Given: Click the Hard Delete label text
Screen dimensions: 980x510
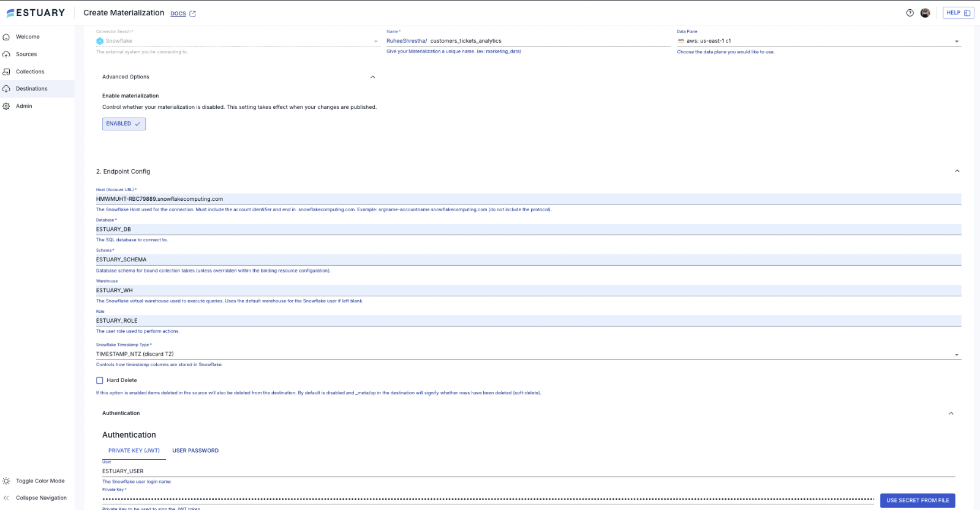Looking at the screenshot, I should click(x=122, y=380).
